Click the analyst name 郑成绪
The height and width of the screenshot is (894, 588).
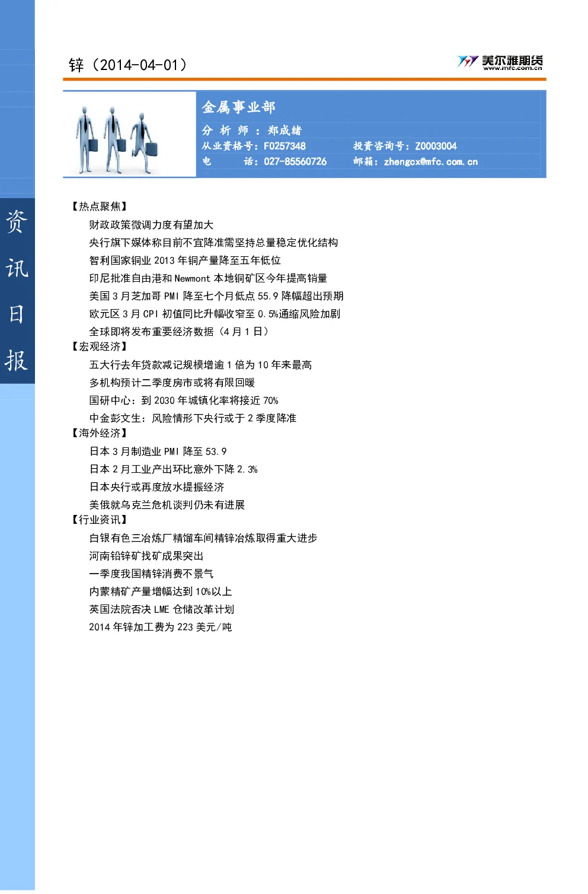point(285,131)
